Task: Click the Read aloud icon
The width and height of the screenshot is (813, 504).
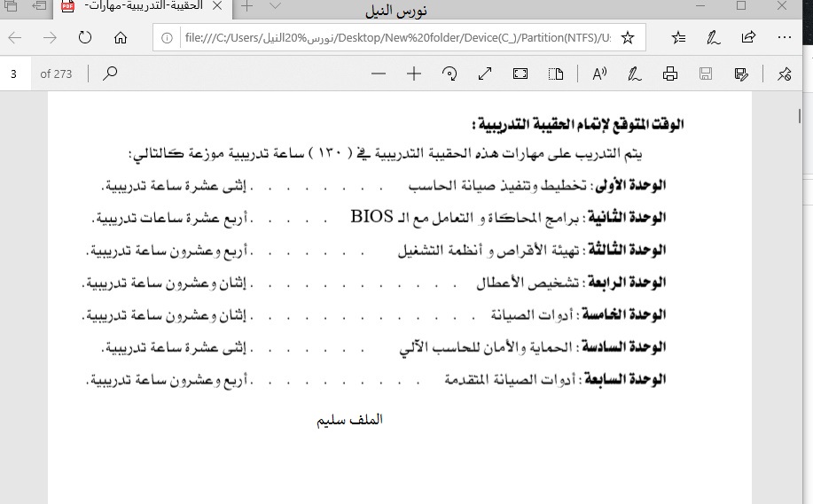Action: pos(599,74)
